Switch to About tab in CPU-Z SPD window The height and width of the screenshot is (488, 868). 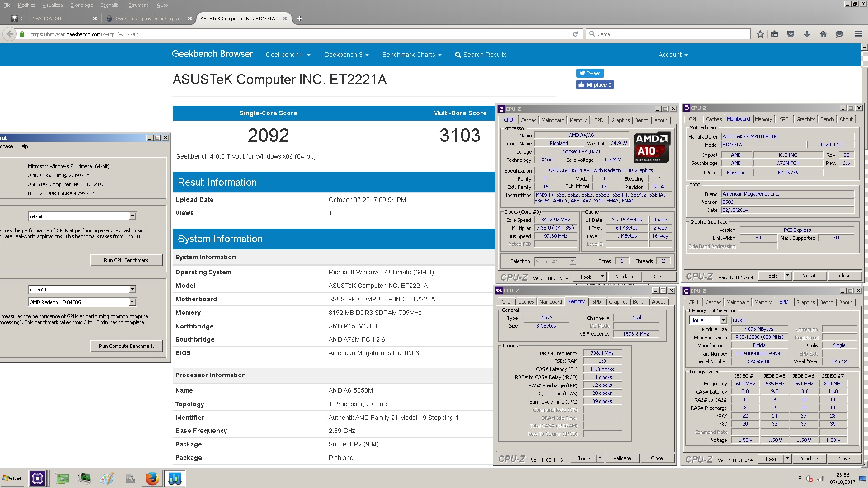coord(845,302)
